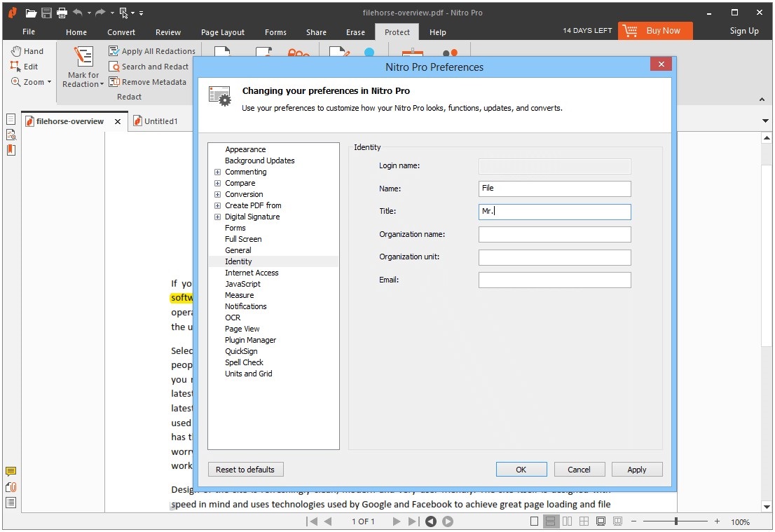
Task: Click Mark for Redaction icon
Action: [83, 57]
